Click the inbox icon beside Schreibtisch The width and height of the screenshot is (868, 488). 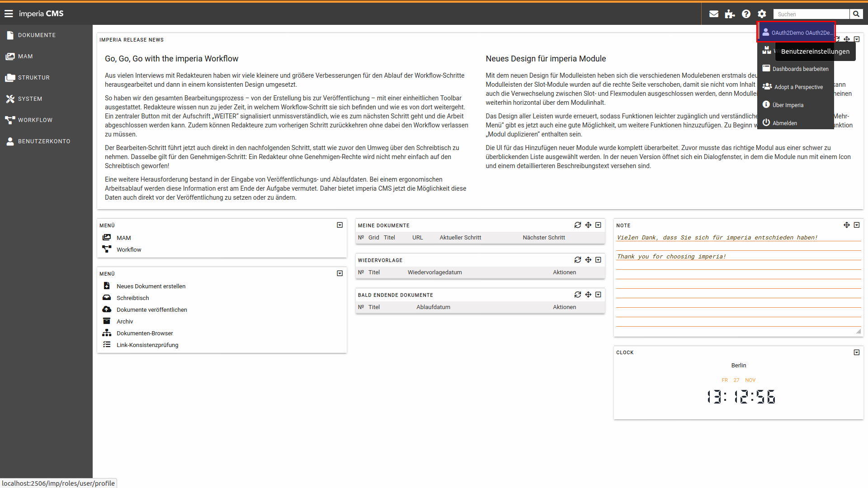coord(107,297)
